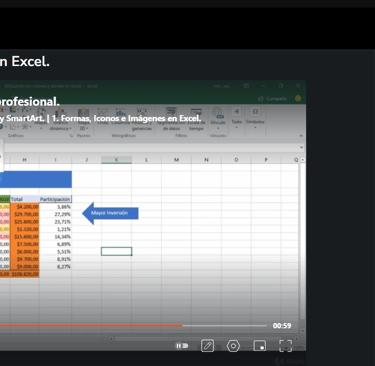This screenshot has width=375, height=366.
Task: Select column H header
Action: coord(24,160)
